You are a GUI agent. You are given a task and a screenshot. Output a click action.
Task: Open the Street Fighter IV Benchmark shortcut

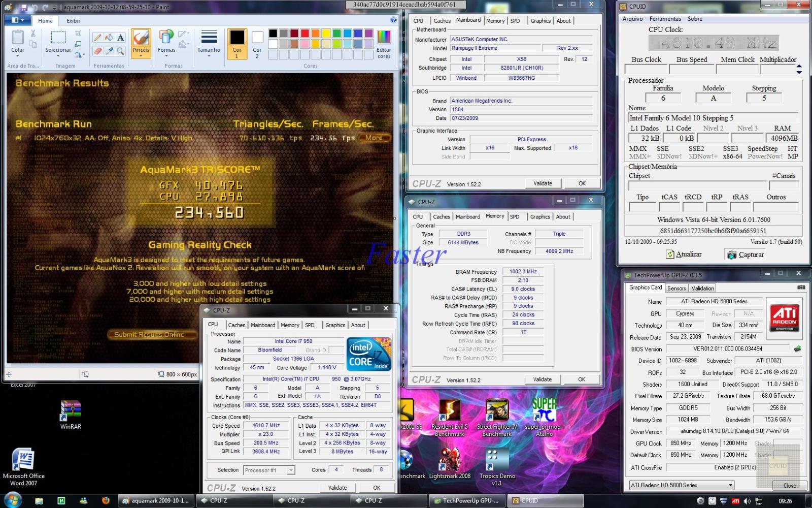[497, 418]
